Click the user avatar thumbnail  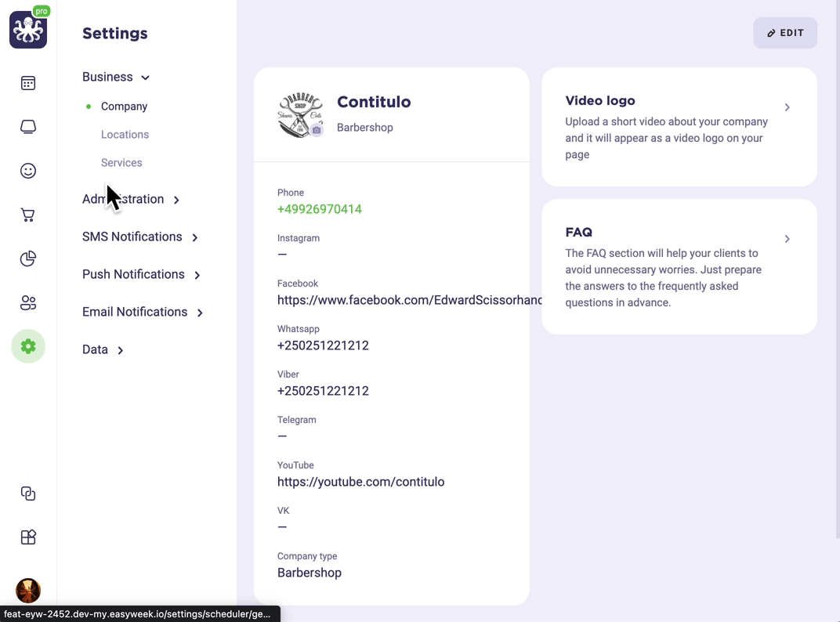28,591
